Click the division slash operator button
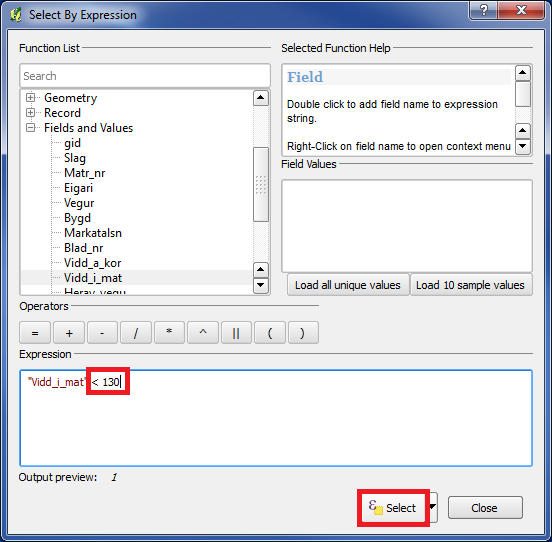Screen dimensions: 552x542 (x=136, y=332)
